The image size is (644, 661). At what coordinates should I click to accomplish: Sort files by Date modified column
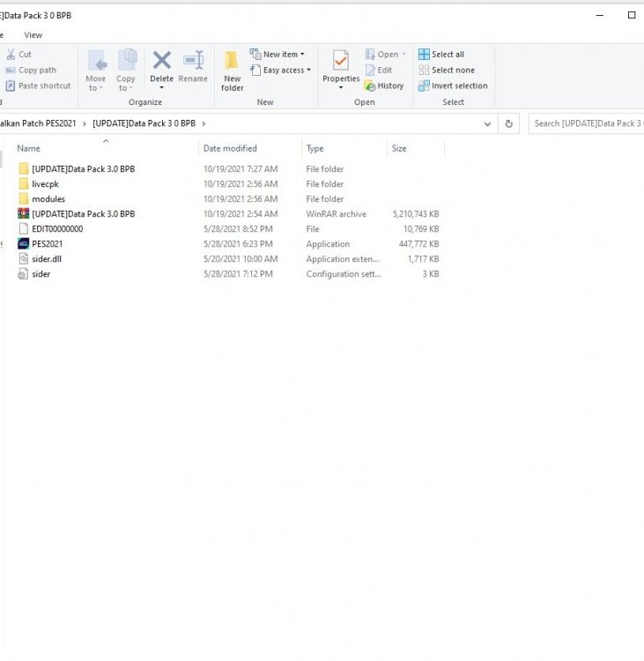230,149
